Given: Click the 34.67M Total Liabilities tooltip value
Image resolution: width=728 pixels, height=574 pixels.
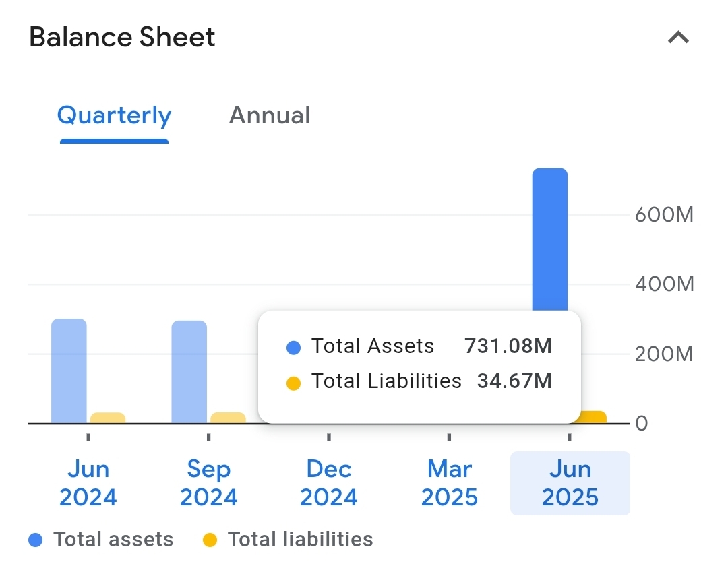Looking at the screenshot, I should click(514, 381).
